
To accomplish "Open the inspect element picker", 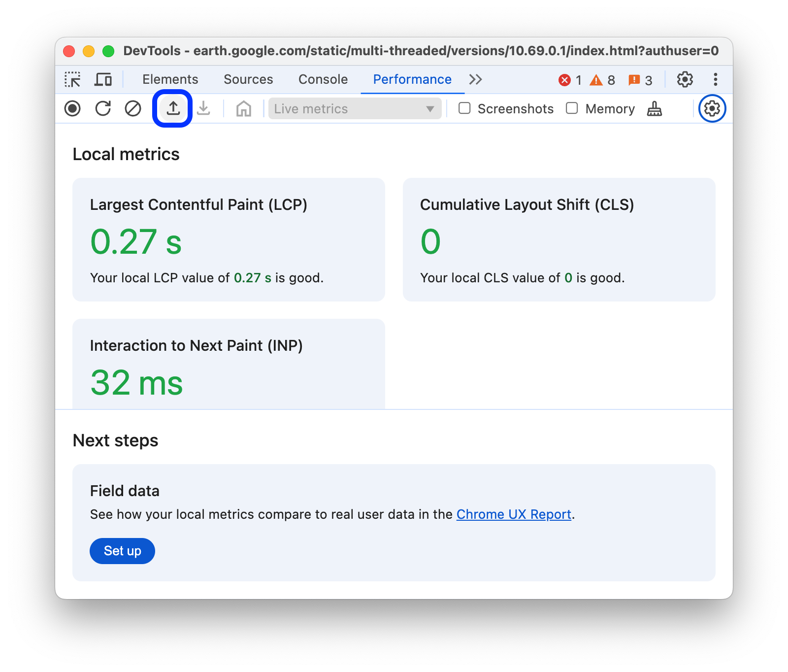I will point(72,79).
